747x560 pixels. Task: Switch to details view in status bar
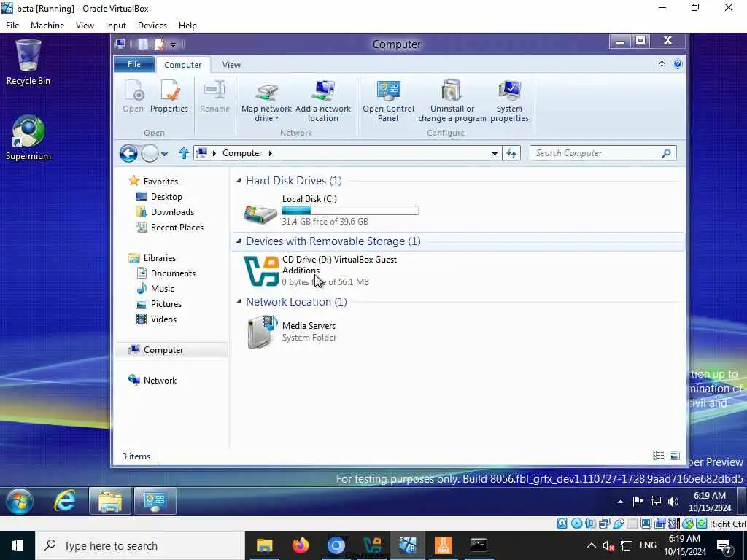point(659,456)
